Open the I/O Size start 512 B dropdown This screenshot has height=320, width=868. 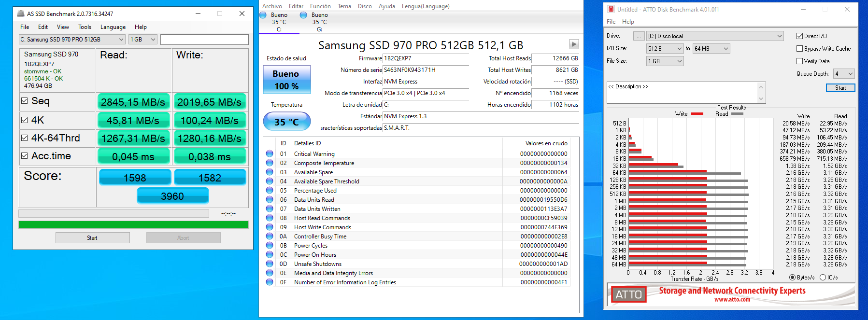coord(665,48)
